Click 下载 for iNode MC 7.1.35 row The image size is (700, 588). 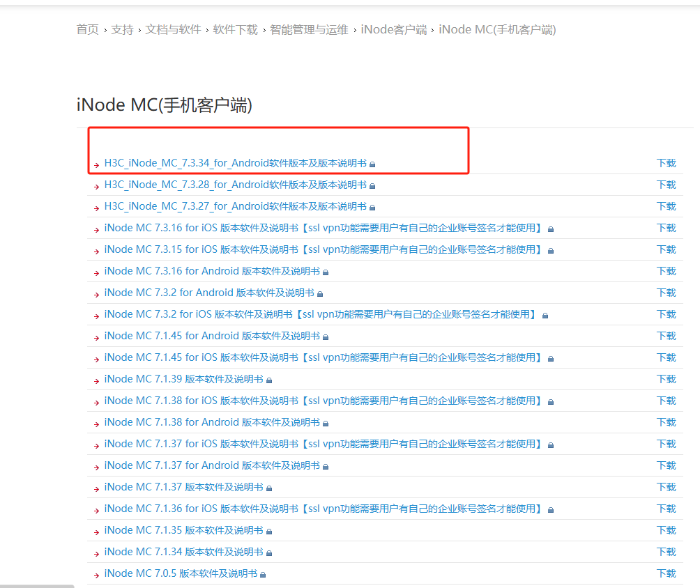667,530
